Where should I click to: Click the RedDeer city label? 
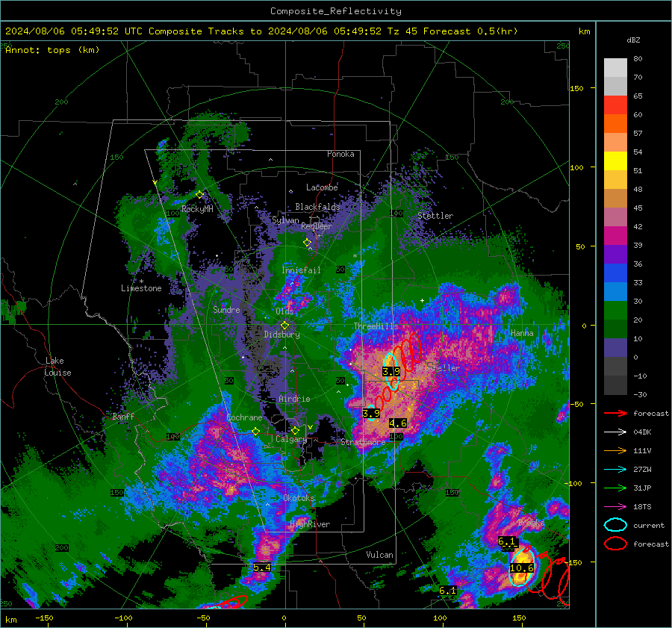[317, 226]
